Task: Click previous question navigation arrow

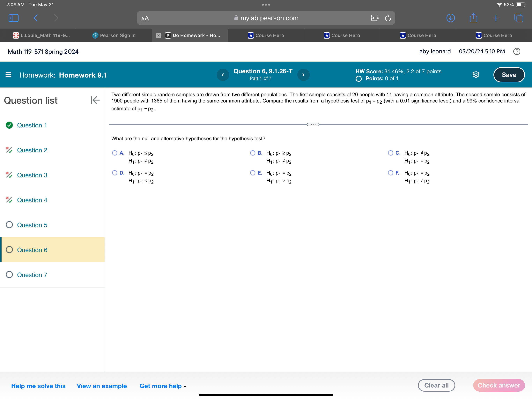Action: click(222, 75)
